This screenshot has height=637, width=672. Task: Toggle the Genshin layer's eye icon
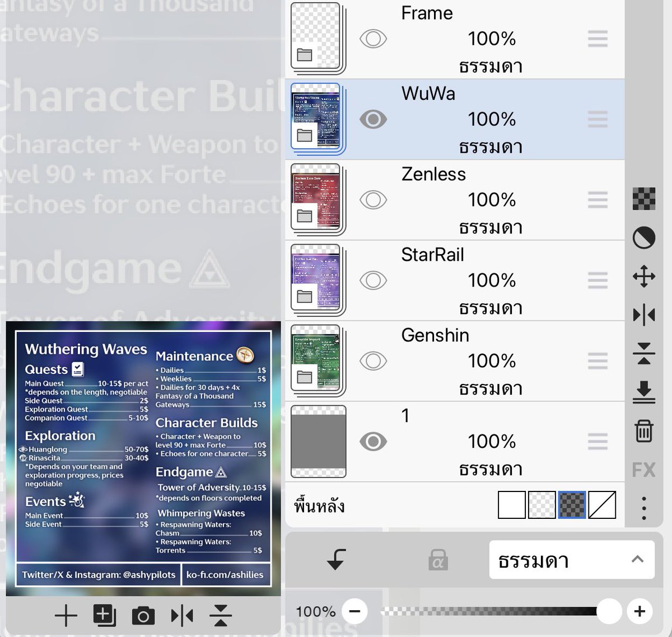point(373,361)
